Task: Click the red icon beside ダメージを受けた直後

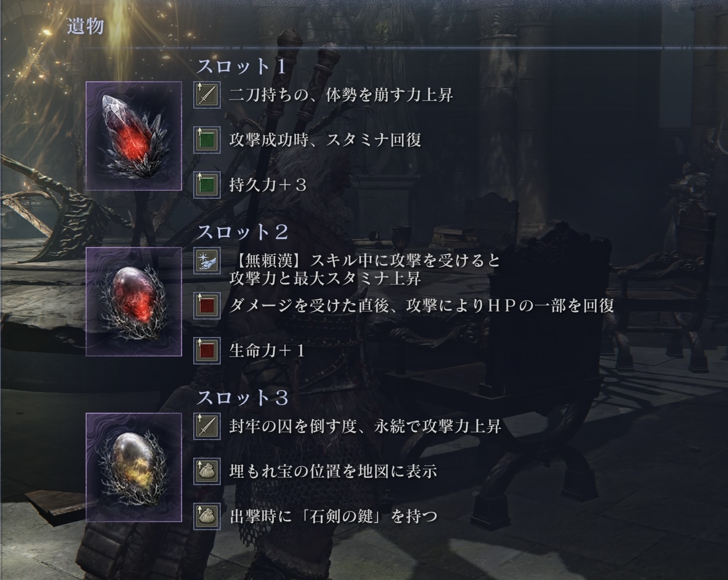Action: pos(207,306)
